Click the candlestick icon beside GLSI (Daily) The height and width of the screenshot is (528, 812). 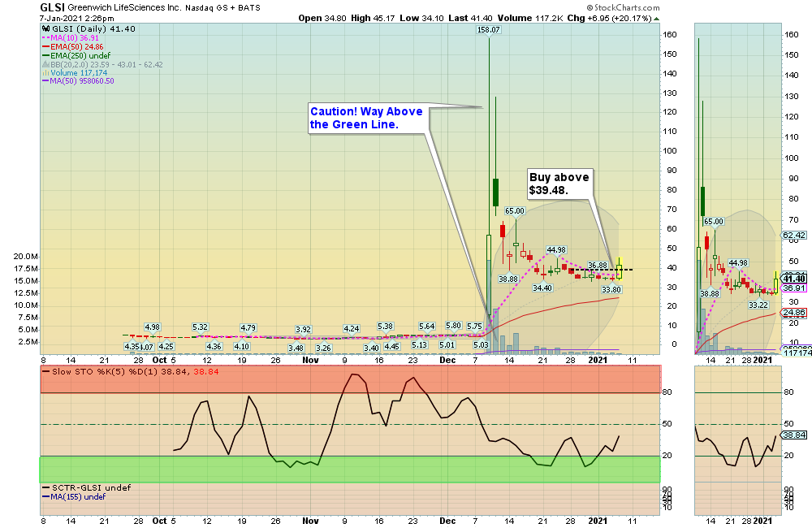tap(45, 29)
